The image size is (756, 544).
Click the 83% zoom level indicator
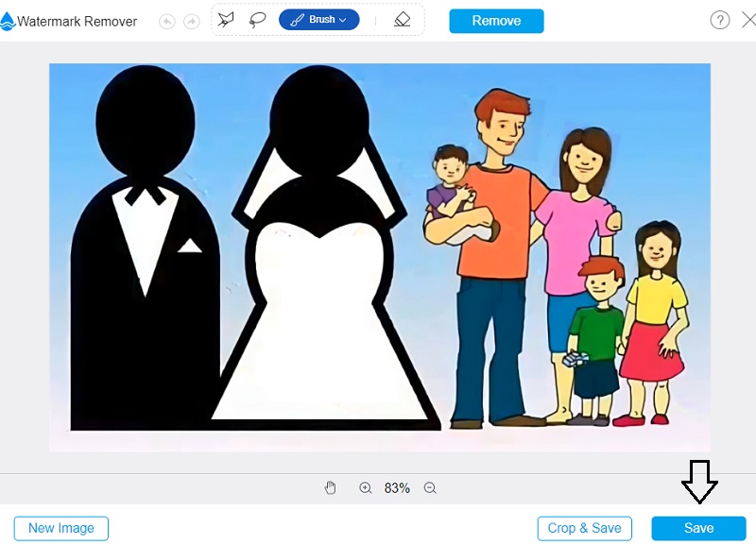(398, 488)
